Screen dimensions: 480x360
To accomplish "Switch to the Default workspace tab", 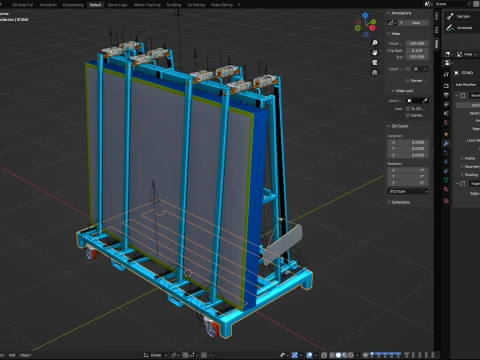I will tap(95, 5).
